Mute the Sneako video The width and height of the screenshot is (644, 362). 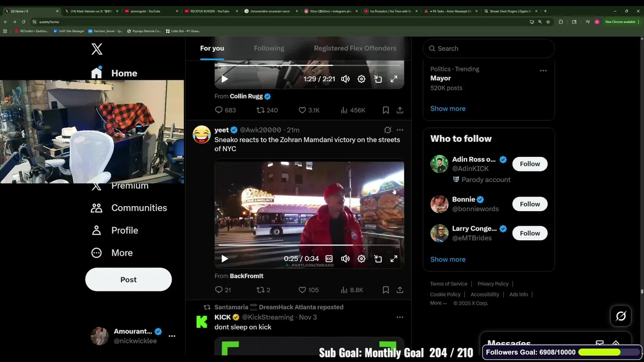[345, 259]
